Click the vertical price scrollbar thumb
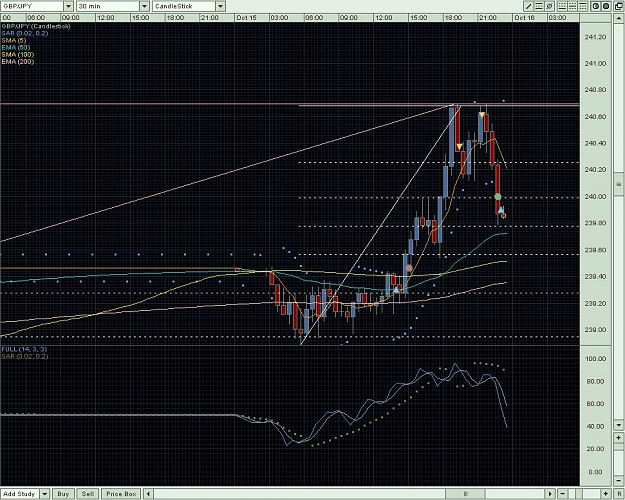The image size is (625, 500). pos(619,184)
